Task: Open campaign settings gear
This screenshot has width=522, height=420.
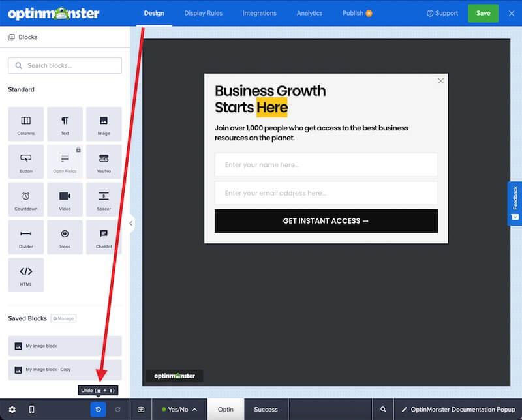Action: [x=12, y=410]
